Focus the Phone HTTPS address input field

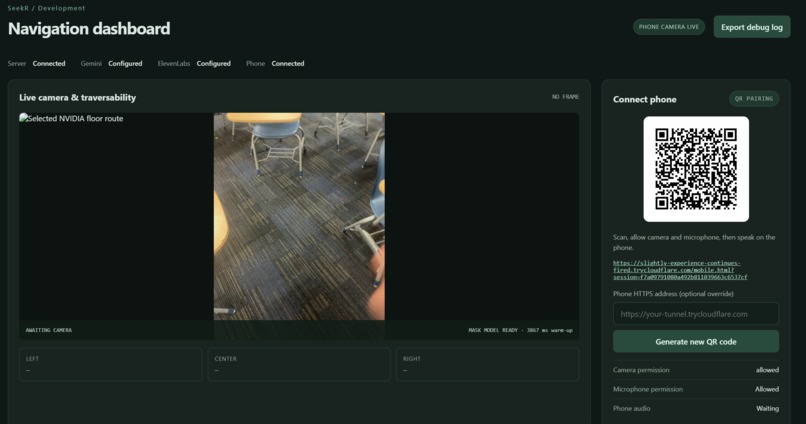pos(695,314)
